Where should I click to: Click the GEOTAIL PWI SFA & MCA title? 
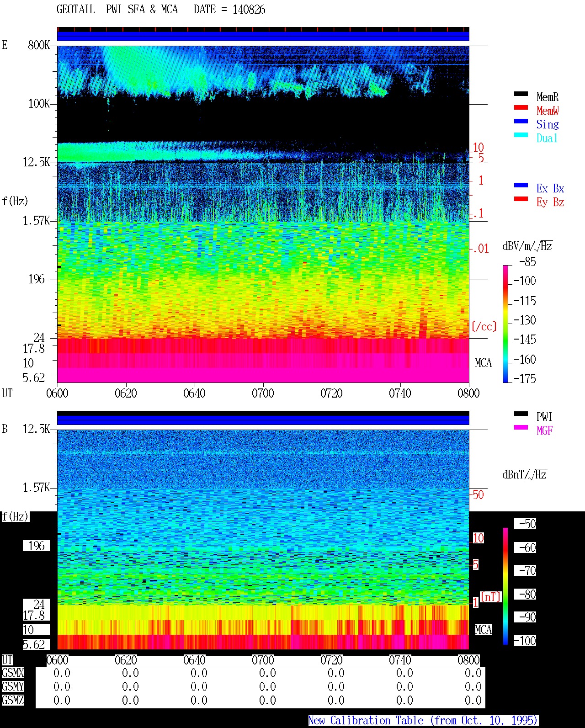[x=117, y=10]
